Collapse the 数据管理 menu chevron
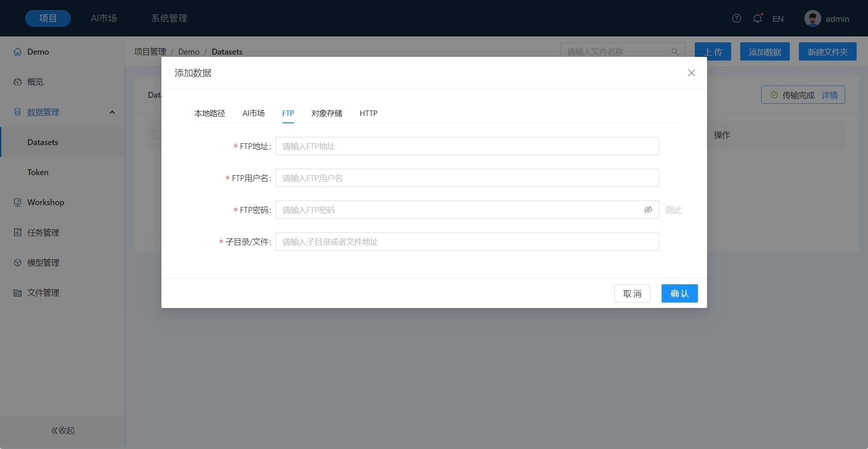The image size is (868, 449). [x=112, y=112]
